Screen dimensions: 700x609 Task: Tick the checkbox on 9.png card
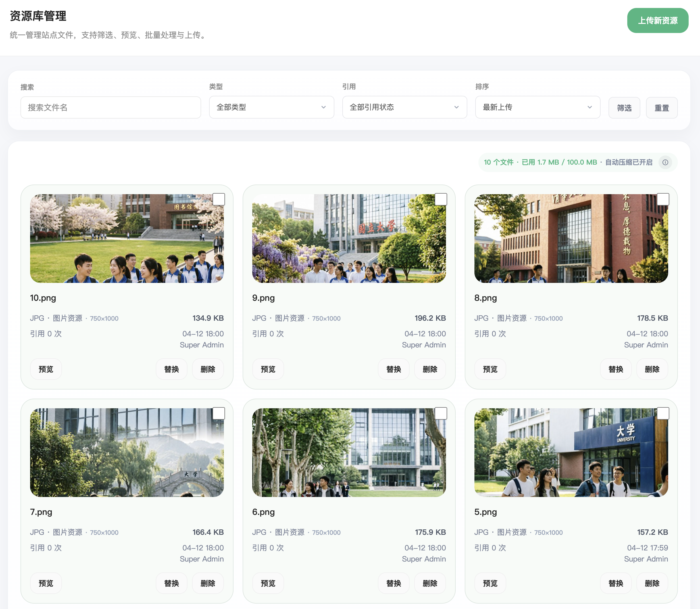click(441, 199)
